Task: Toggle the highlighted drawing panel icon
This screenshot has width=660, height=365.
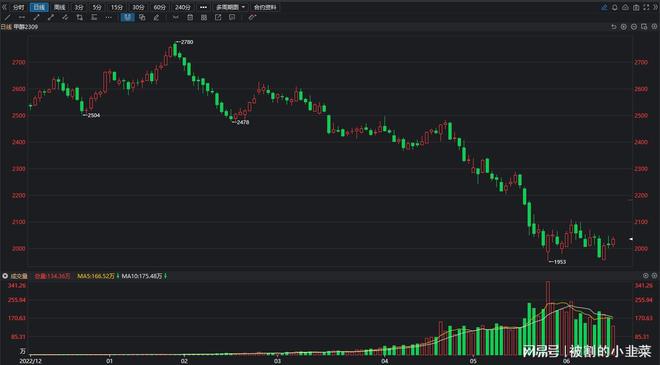Action: click(x=605, y=8)
